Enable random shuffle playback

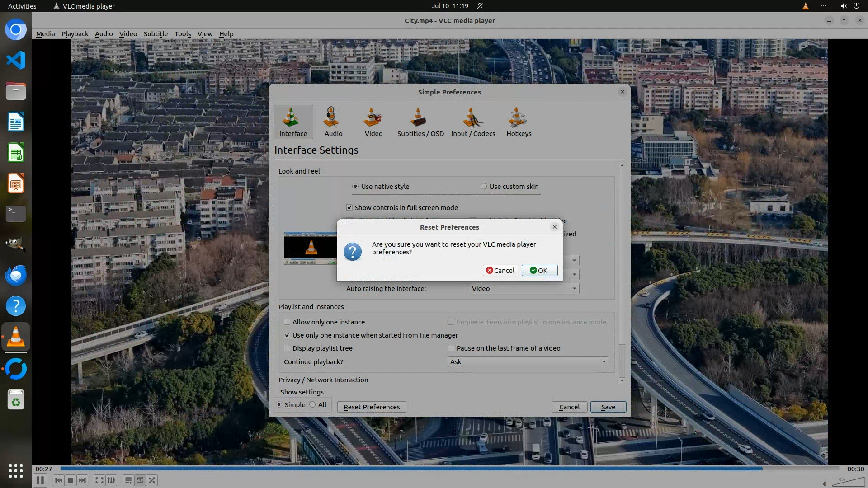(x=152, y=480)
